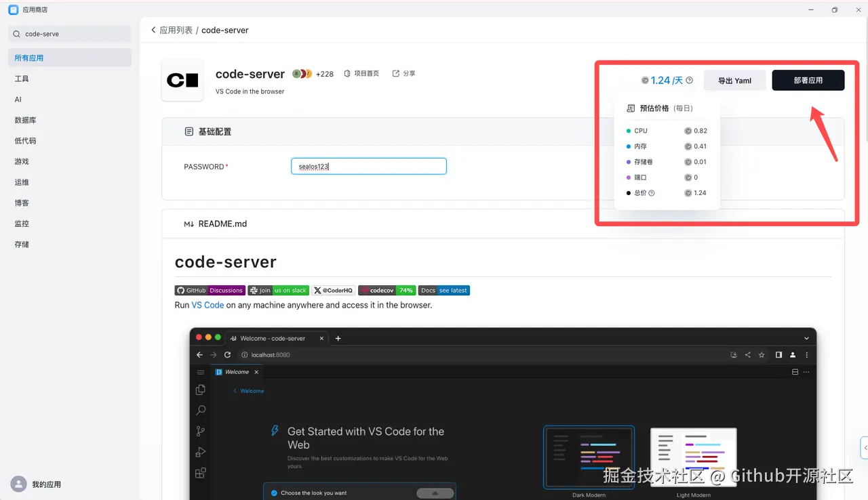Click the 应用商店 app icon in title bar
868x500 pixels.
point(13,9)
